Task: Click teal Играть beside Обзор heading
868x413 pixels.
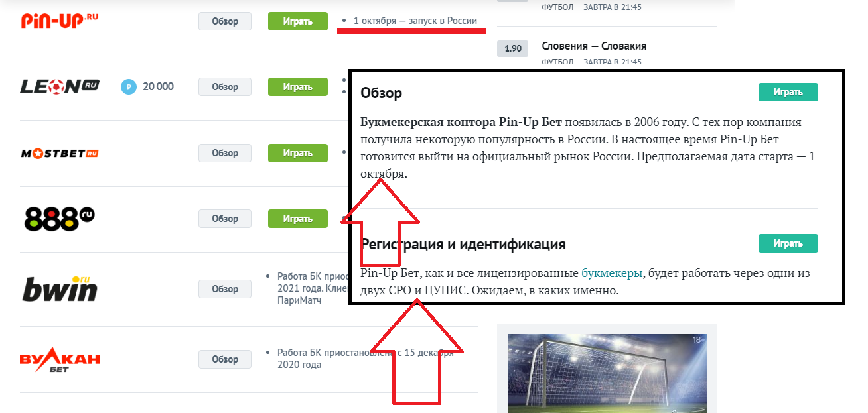Action: click(x=788, y=92)
